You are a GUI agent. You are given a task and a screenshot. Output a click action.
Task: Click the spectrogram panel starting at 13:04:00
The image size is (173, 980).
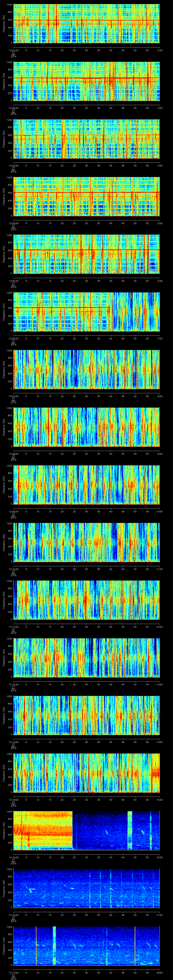[x=87, y=197]
